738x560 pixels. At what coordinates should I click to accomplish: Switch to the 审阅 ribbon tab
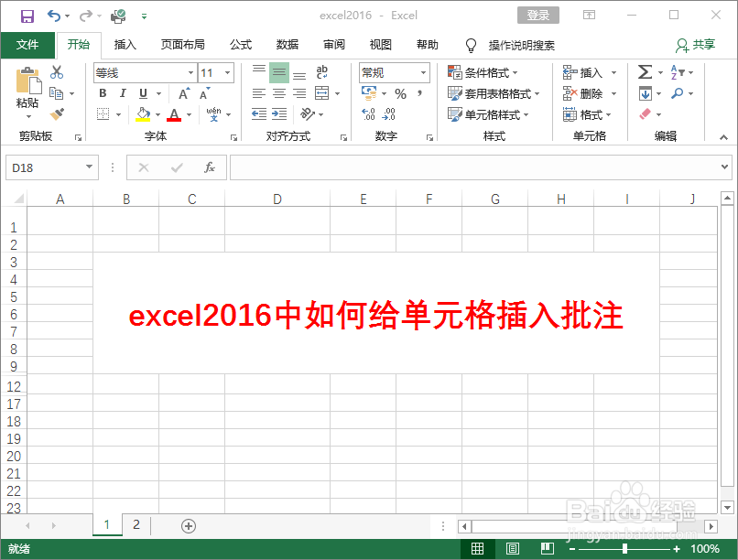click(x=334, y=45)
